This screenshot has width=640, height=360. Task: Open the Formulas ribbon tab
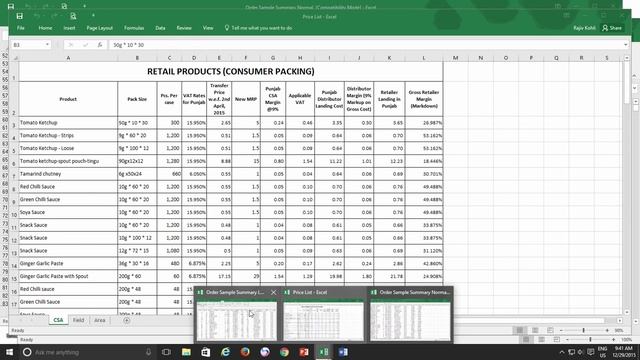coord(134,28)
